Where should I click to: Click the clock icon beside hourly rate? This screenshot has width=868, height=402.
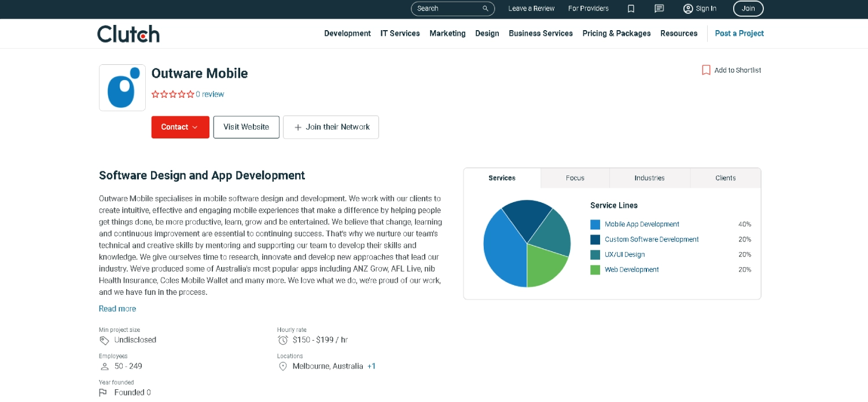pos(282,340)
